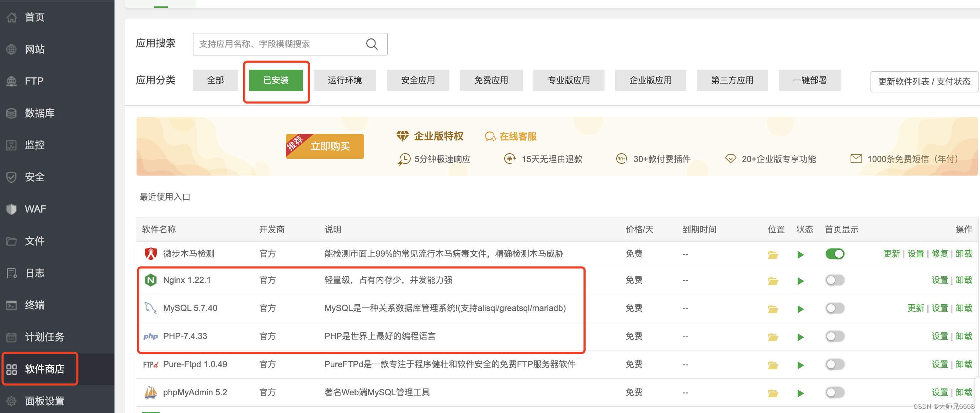Switch to 运行环境 category
This screenshot has height=413, width=980.
345,80
